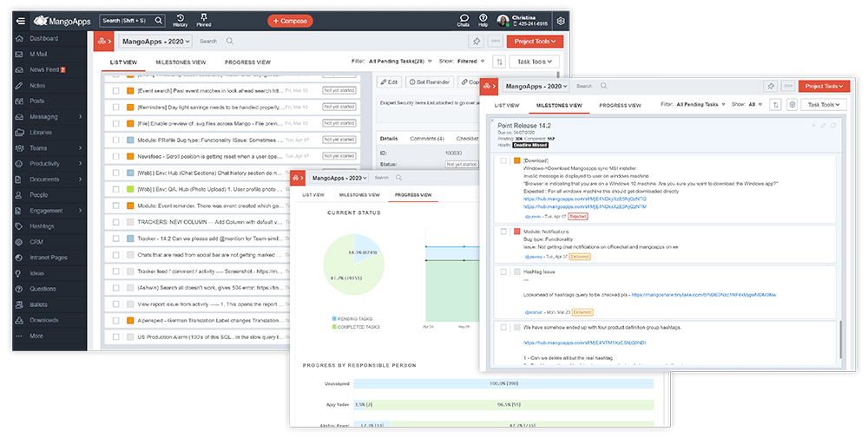Click the orange priority square of the Newsfeed task

[x=130, y=156]
